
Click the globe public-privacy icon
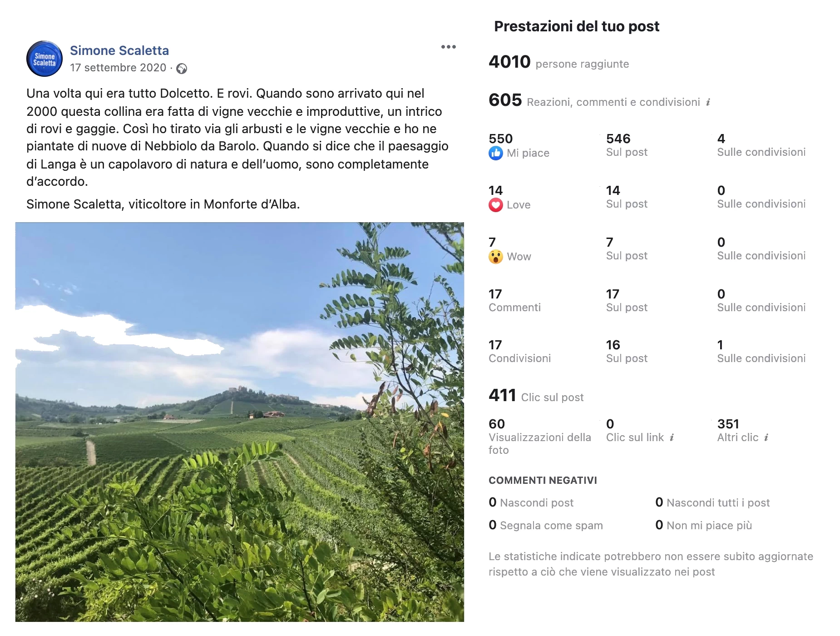[182, 68]
